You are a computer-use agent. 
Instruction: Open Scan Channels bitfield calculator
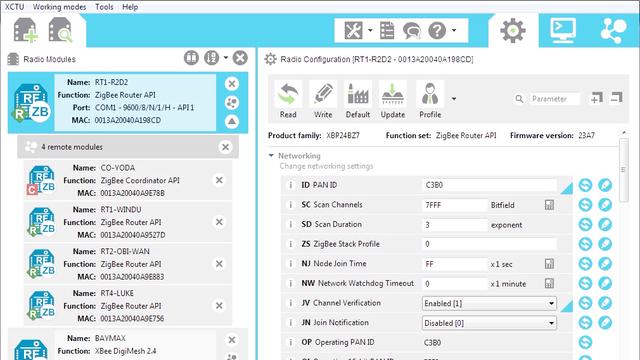[x=549, y=205]
